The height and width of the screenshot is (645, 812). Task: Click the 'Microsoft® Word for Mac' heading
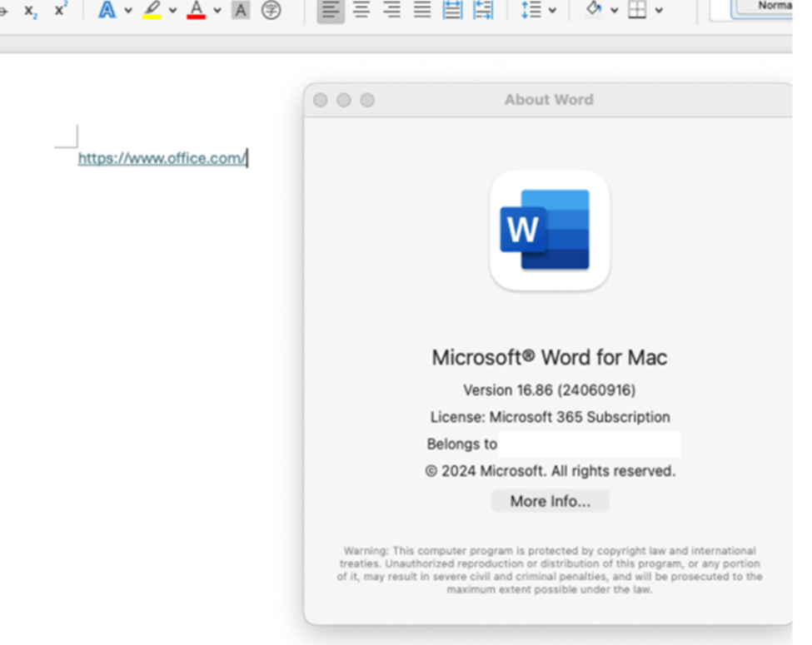550,357
